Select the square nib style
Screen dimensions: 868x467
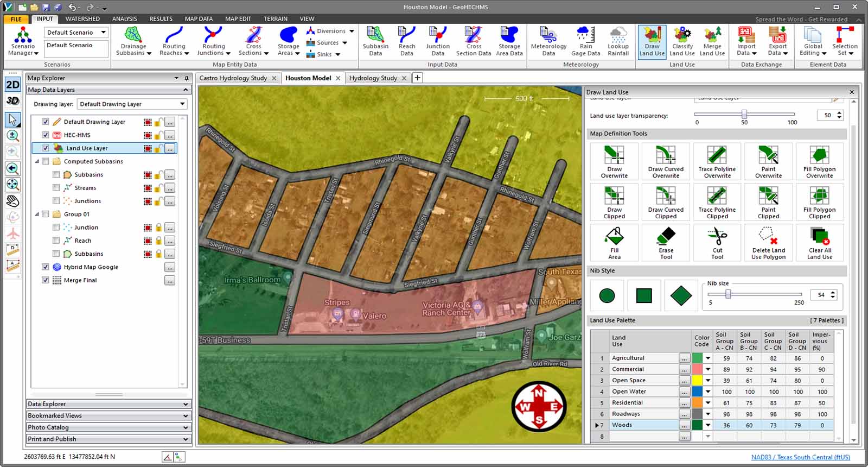click(644, 295)
